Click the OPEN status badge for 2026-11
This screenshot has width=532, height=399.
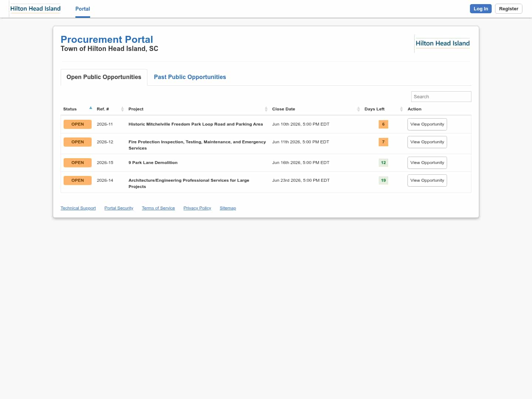pyautogui.click(x=78, y=124)
